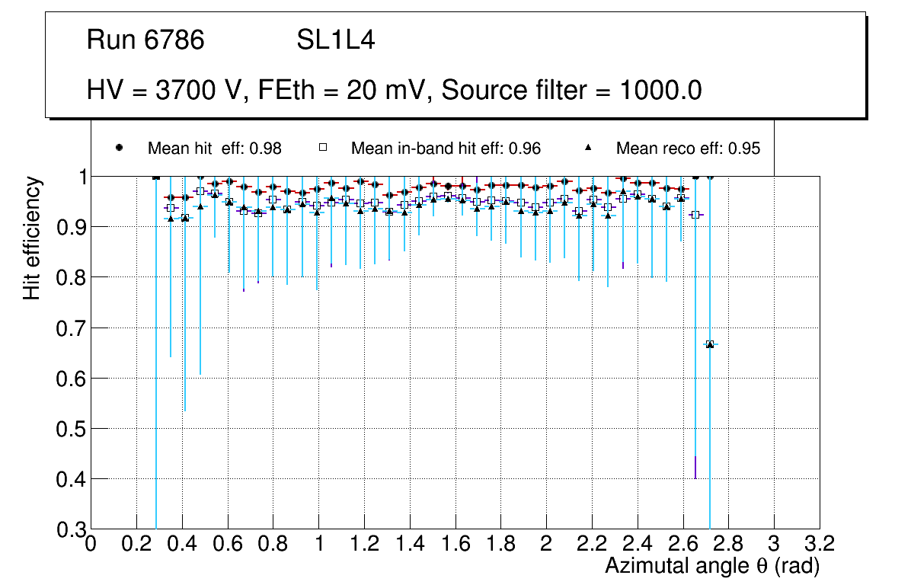Click the short purple error bar near 0.4
Image resolution: width=911 pixels, height=588 pixels.
tap(695, 467)
